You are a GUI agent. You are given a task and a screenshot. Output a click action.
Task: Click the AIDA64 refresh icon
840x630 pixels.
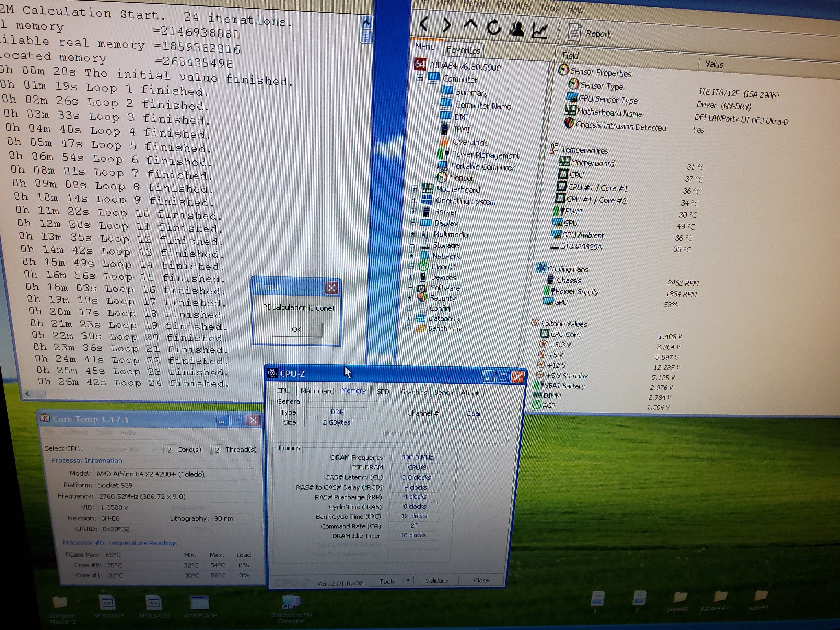pos(494,27)
